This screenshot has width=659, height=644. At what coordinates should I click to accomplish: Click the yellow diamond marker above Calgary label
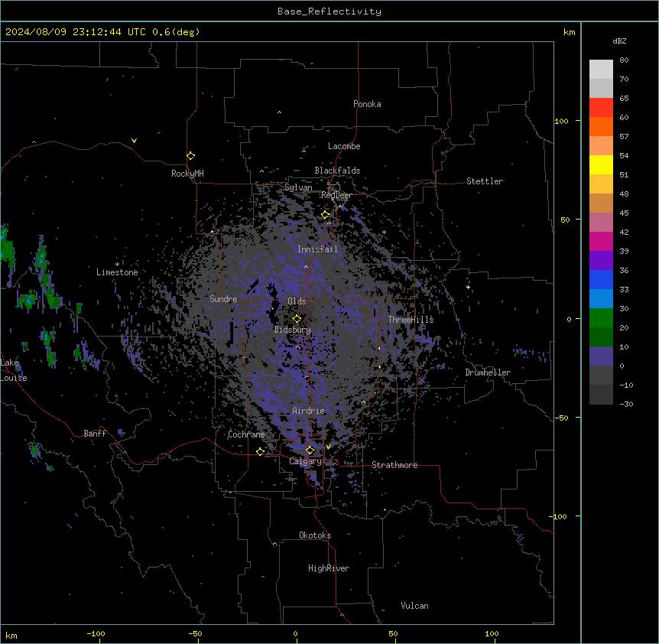tap(310, 450)
